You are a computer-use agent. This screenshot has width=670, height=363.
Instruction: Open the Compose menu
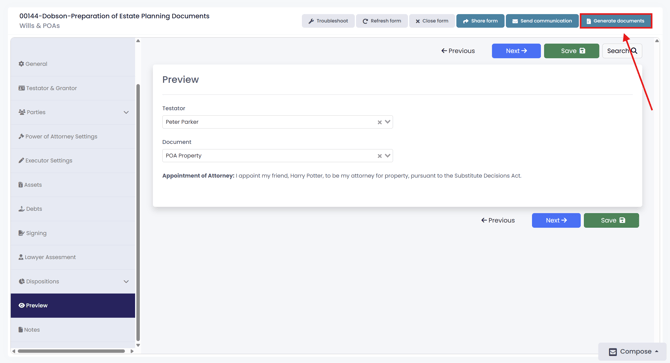pos(633,351)
